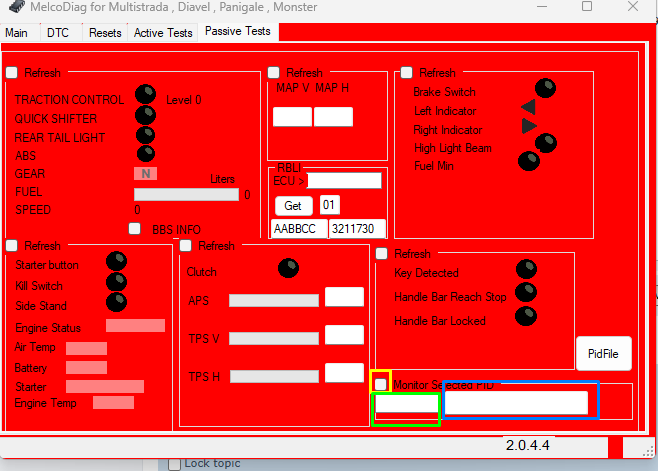Click the window resize grip in status bar

[648, 451]
